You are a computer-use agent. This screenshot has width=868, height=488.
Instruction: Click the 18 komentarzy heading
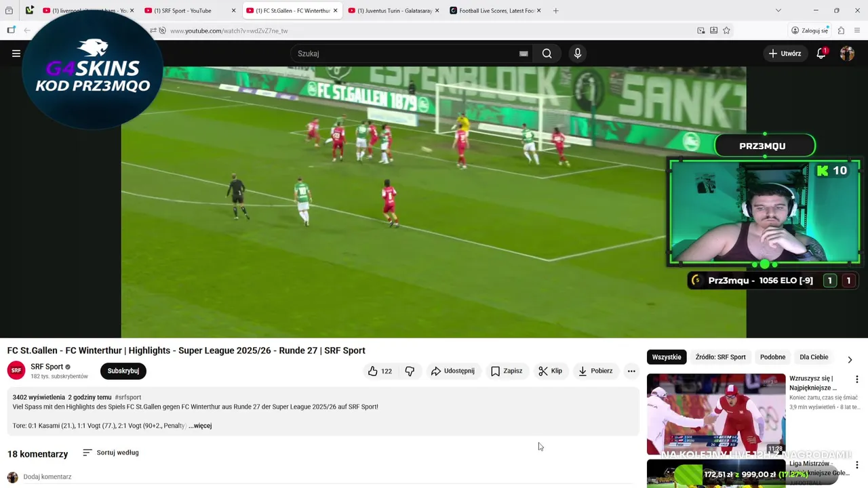[x=38, y=453]
